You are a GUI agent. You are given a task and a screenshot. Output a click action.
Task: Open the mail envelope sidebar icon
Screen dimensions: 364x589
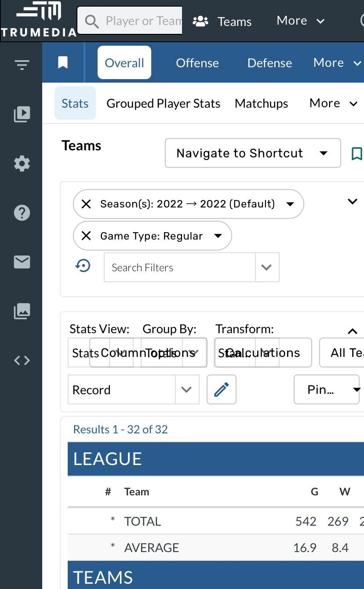click(x=22, y=262)
